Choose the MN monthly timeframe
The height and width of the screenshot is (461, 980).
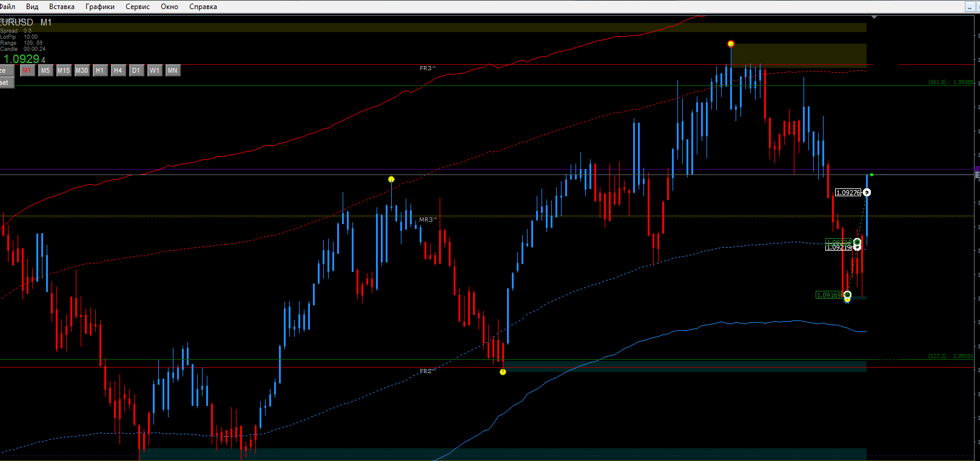pyautogui.click(x=173, y=70)
